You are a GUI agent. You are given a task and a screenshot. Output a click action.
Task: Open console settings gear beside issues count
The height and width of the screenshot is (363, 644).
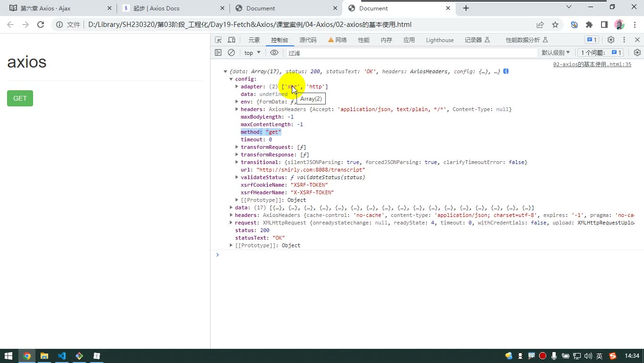(637, 52)
